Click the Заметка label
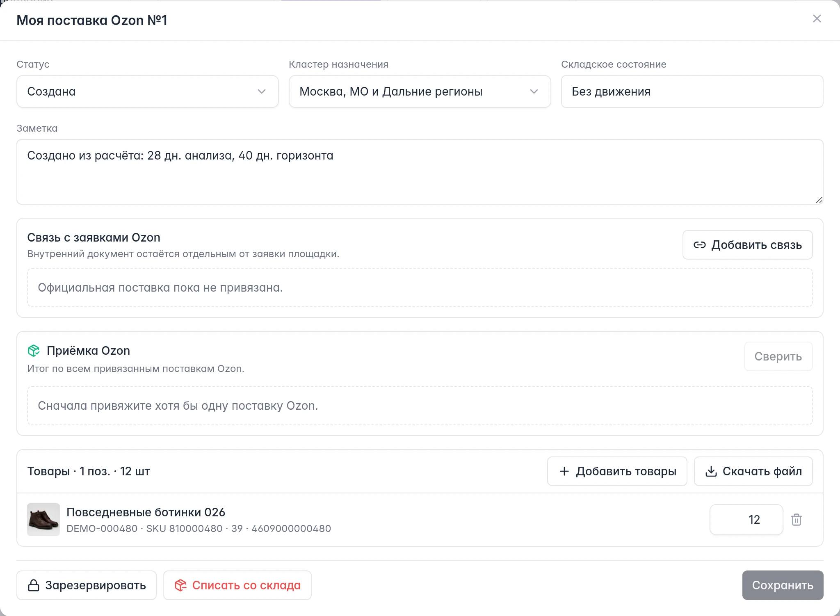The width and height of the screenshot is (840, 616). tap(37, 128)
